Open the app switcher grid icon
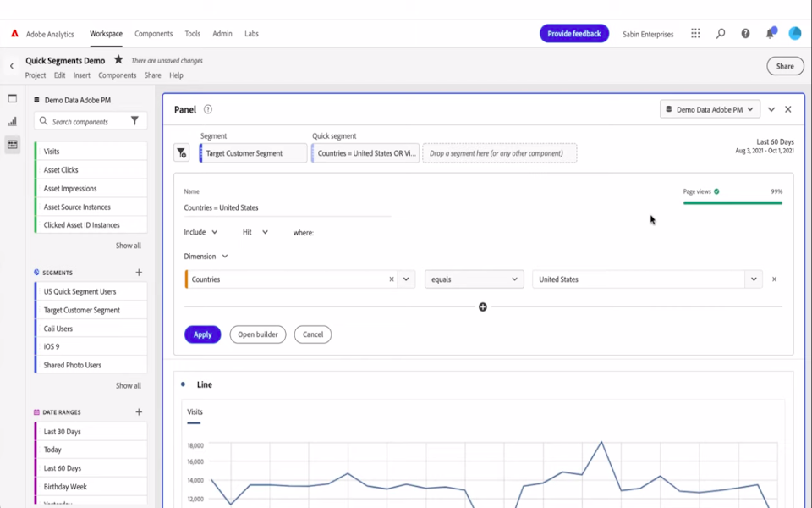Image resolution: width=812 pixels, height=508 pixels. [695, 33]
